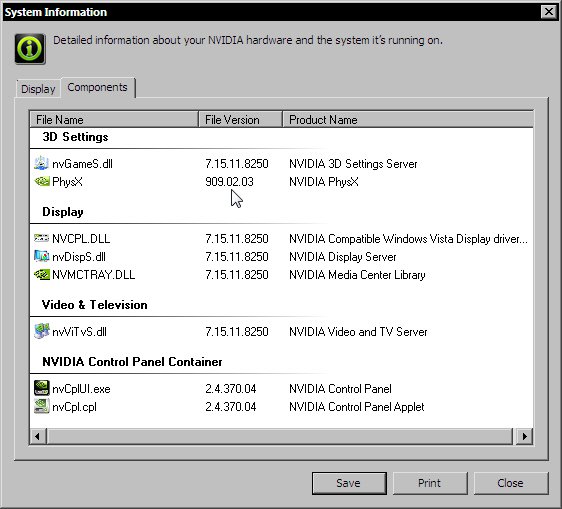This screenshot has height=509, width=562.
Task: Print the system information
Action: click(430, 483)
